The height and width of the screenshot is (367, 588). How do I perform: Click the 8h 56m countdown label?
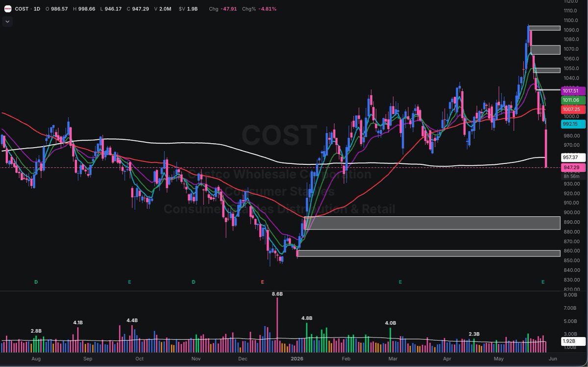(571, 176)
